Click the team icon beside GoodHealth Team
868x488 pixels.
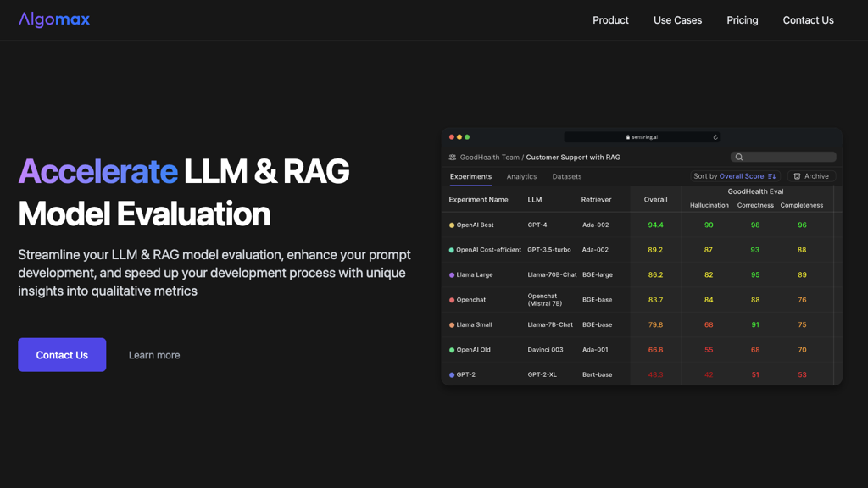point(453,157)
